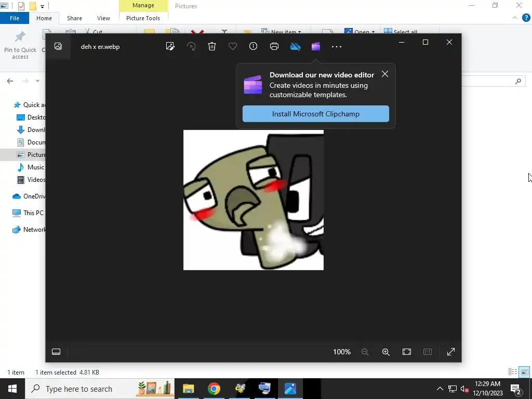532x399 pixels.
Task: Click the New folder icon in title bar
Action: [33, 6]
